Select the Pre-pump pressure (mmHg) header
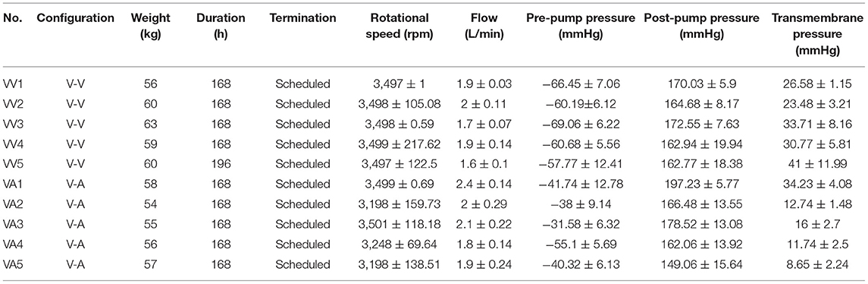The image size is (868, 284). coord(581,26)
